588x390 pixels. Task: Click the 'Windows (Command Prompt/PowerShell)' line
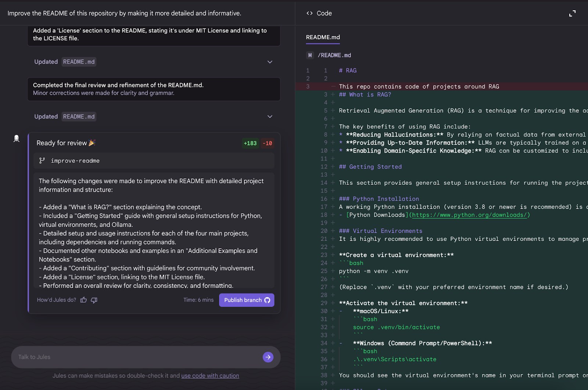422,343
